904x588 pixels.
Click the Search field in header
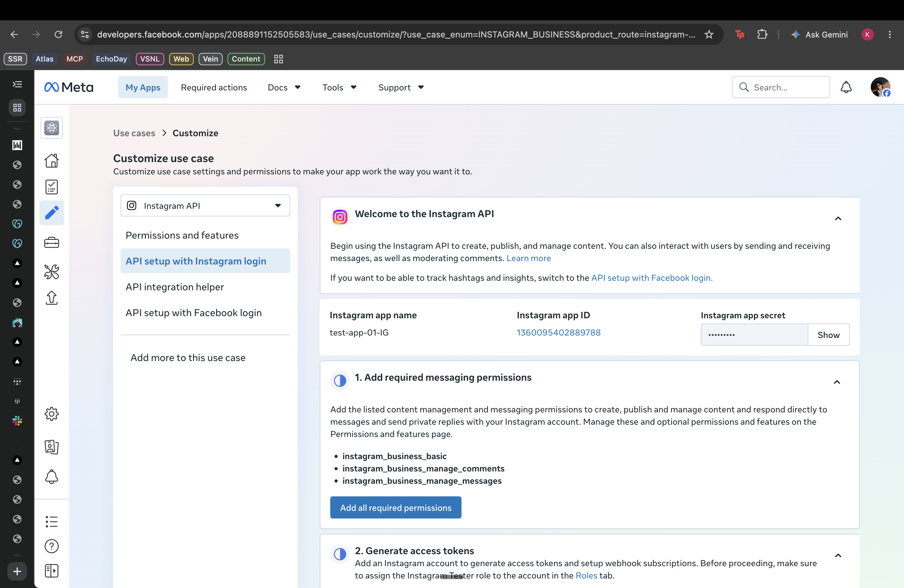coord(781,87)
